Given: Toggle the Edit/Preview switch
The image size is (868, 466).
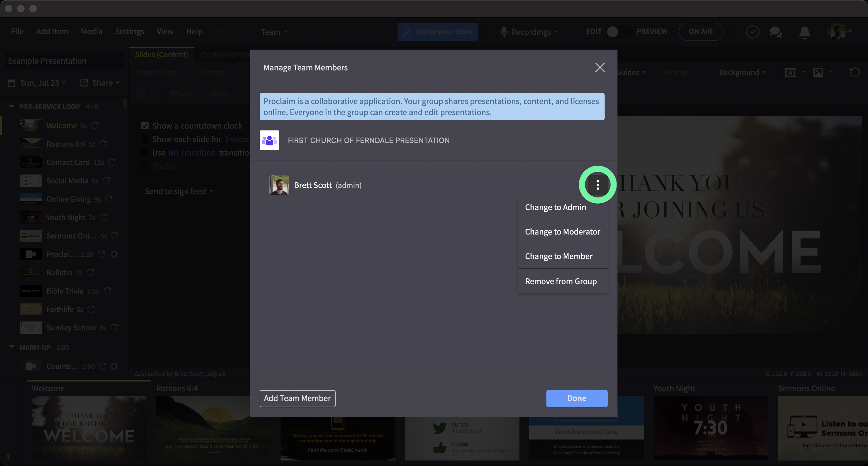Looking at the screenshot, I should [x=619, y=32].
